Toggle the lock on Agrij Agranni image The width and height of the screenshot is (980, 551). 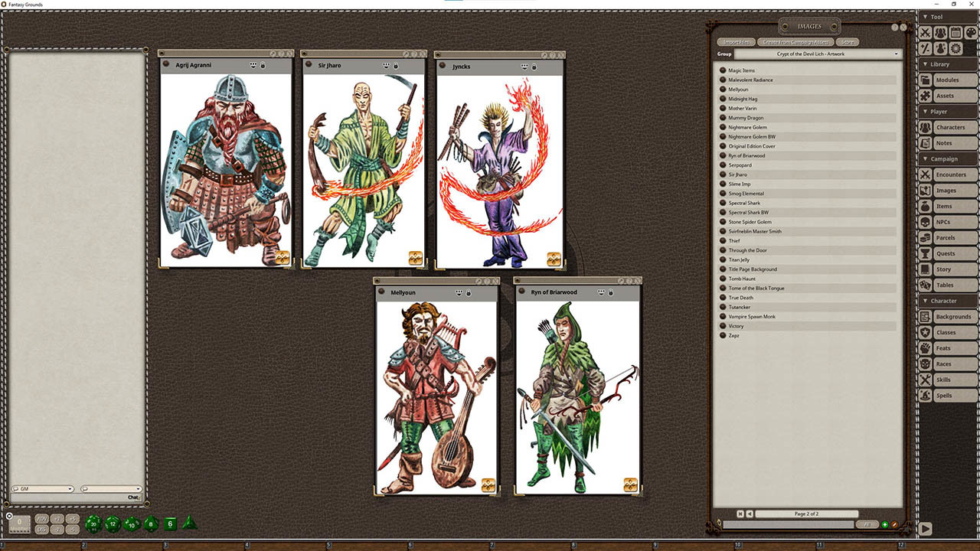[263, 66]
